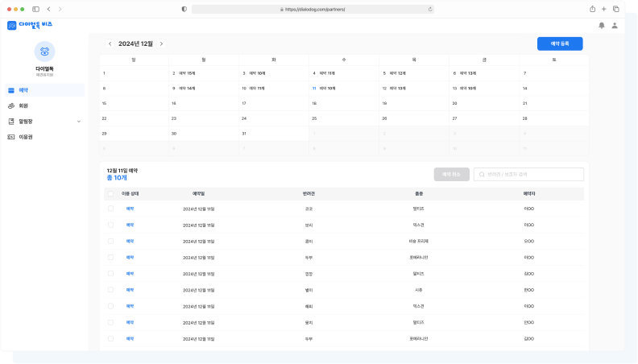638x364 pixels.
Task: Select December 2 with 예약 15개
Action: click(204, 73)
